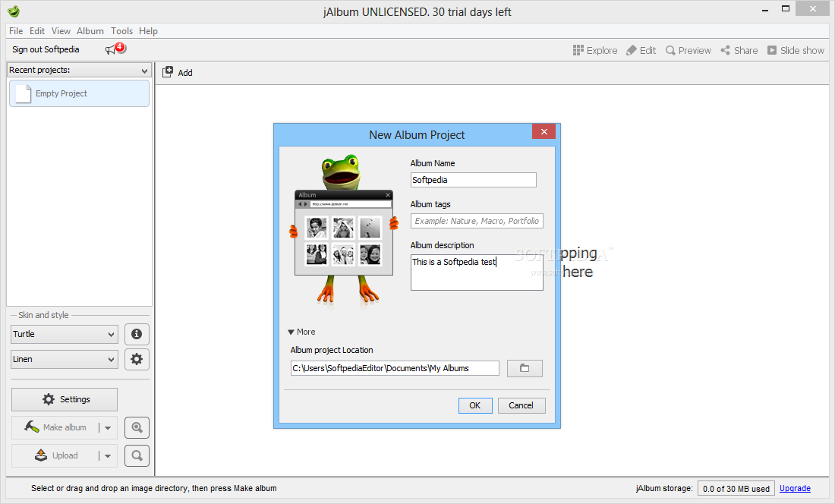Click the Album Name field
This screenshot has height=504, width=835.
[x=474, y=180]
